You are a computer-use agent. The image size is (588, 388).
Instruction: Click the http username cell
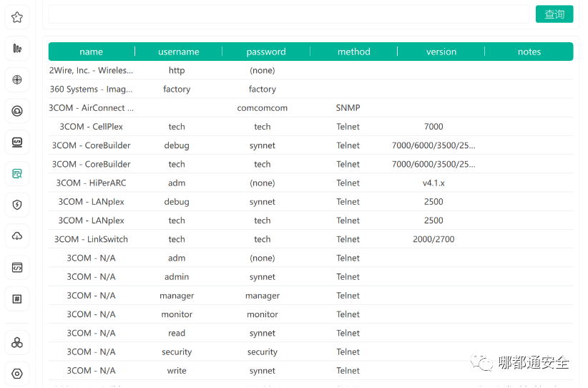click(177, 71)
